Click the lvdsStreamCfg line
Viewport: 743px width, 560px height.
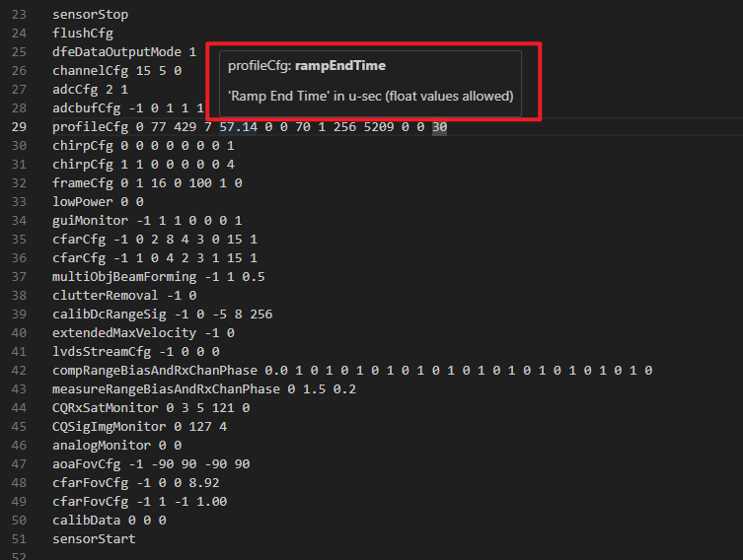135,352
